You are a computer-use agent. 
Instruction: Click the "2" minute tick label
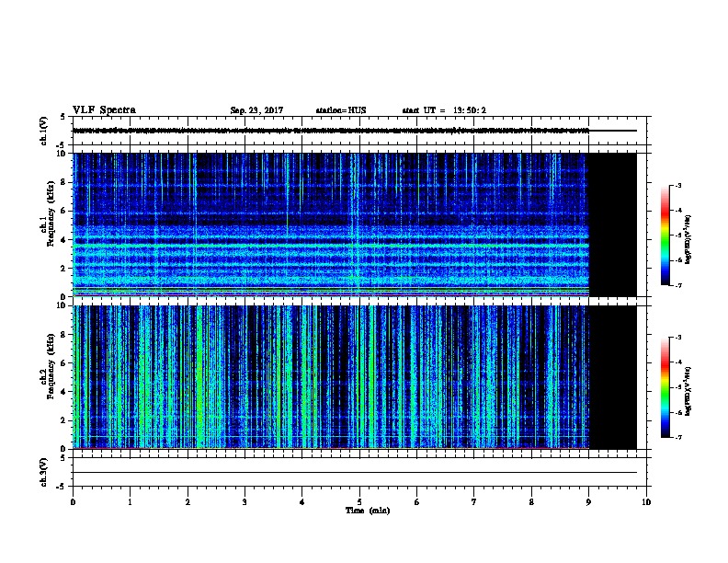click(x=188, y=501)
